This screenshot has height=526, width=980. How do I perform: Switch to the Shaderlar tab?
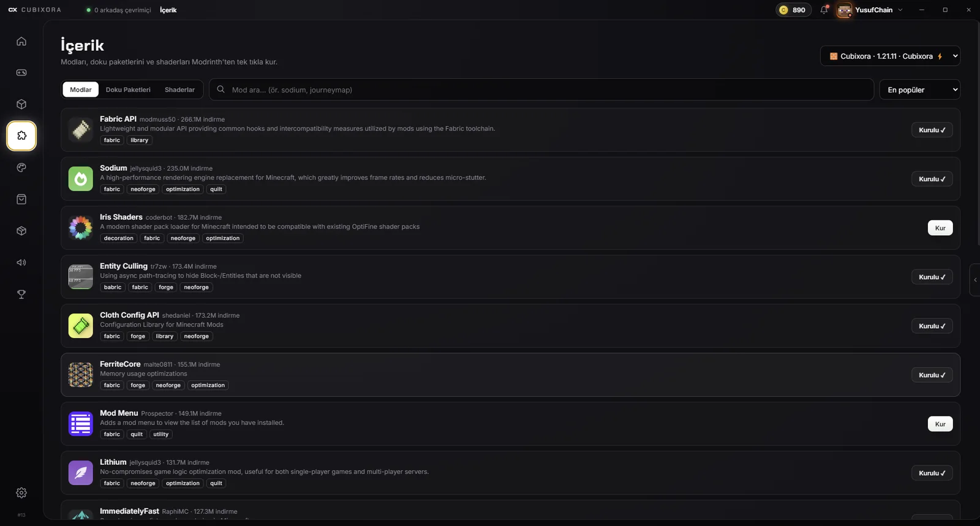pos(179,89)
